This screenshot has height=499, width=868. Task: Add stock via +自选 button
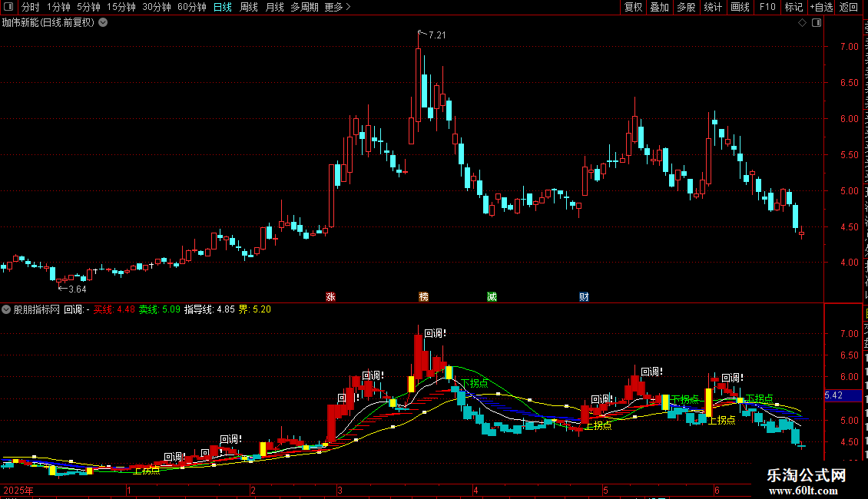pos(821,7)
